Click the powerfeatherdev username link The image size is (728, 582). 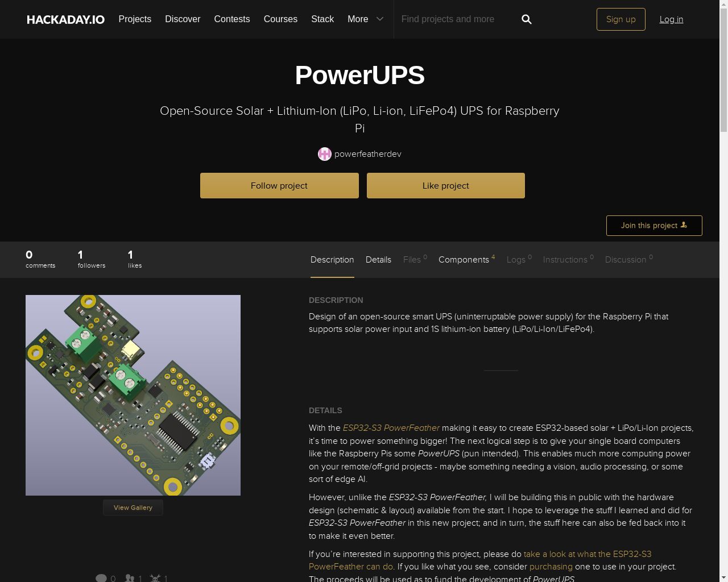click(x=368, y=154)
